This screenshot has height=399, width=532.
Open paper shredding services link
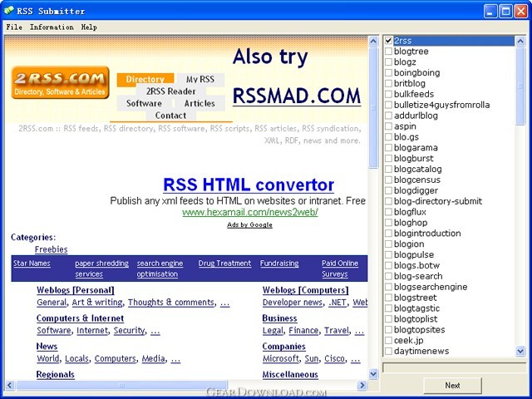(x=101, y=268)
